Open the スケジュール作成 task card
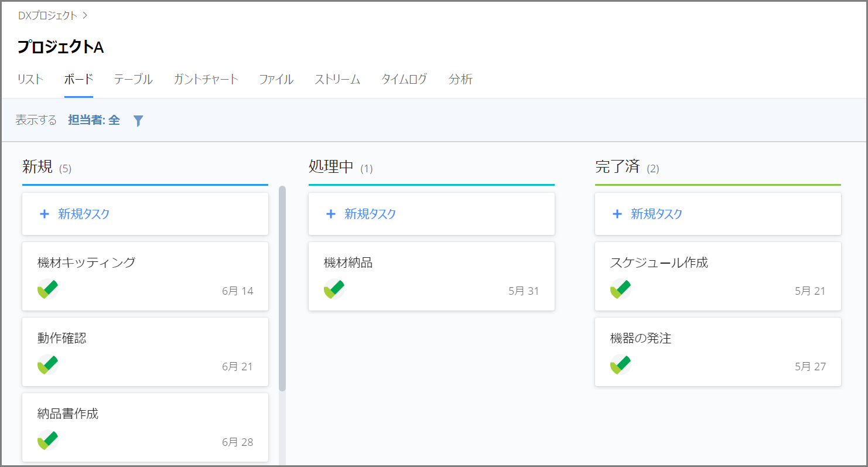The image size is (868, 467). (718, 276)
